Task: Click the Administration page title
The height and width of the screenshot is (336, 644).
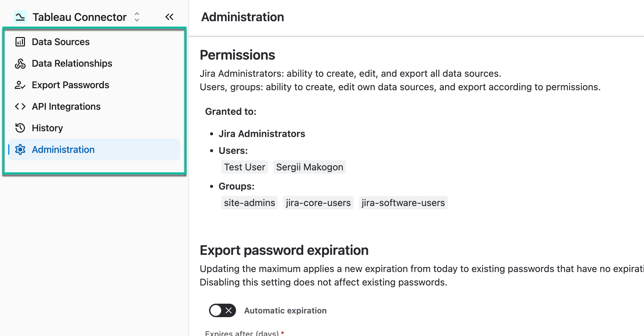Action: 242,17
